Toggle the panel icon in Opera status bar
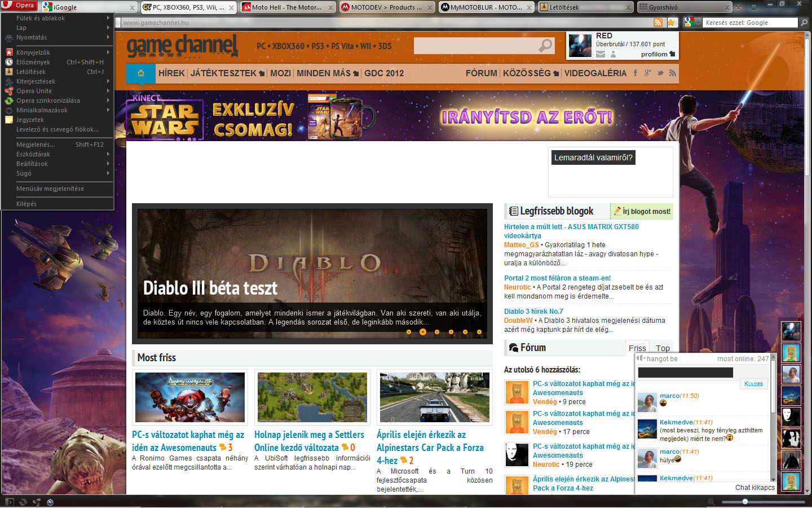The width and height of the screenshot is (812, 508). click(9, 502)
